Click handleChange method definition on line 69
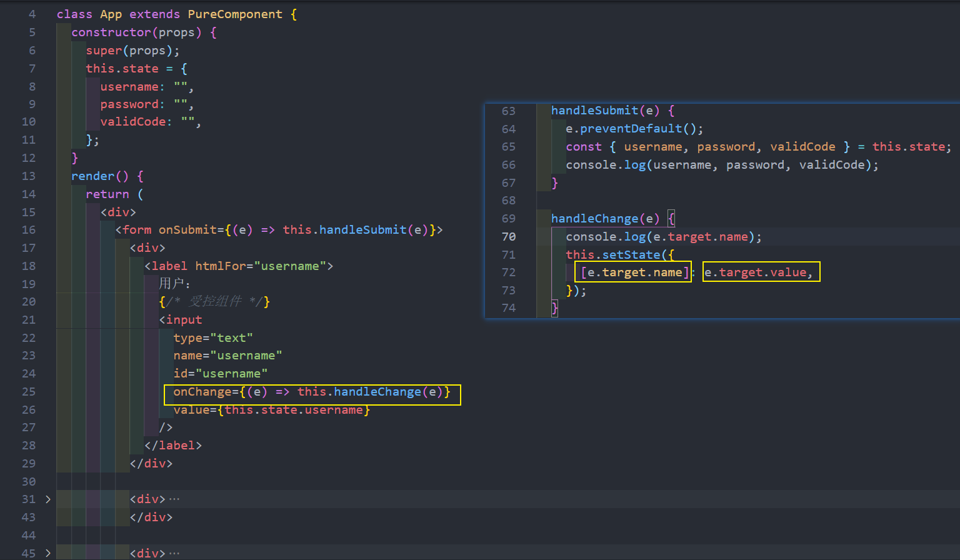This screenshot has height=560, width=960. [x=594, y=219]
